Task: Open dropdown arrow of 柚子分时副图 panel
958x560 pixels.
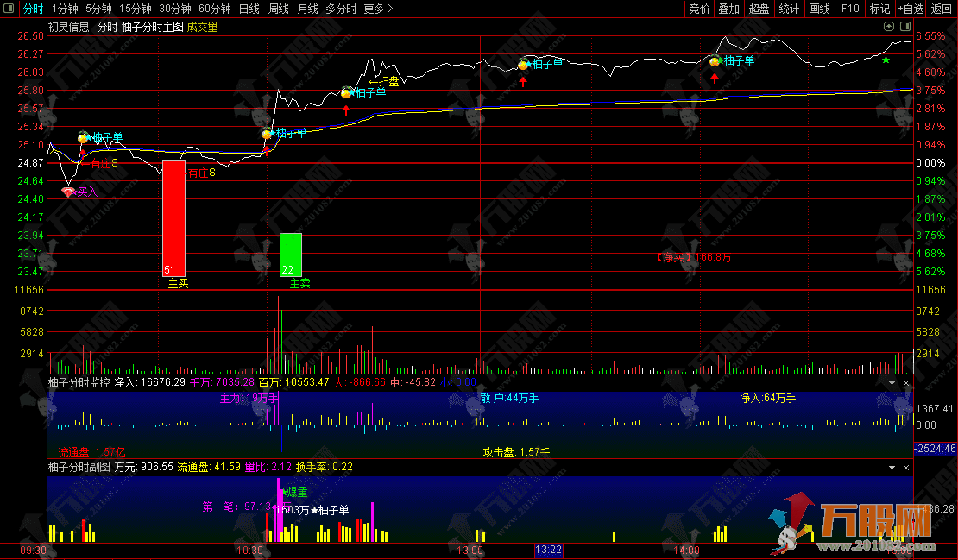Action: click(x=892, y=467)
